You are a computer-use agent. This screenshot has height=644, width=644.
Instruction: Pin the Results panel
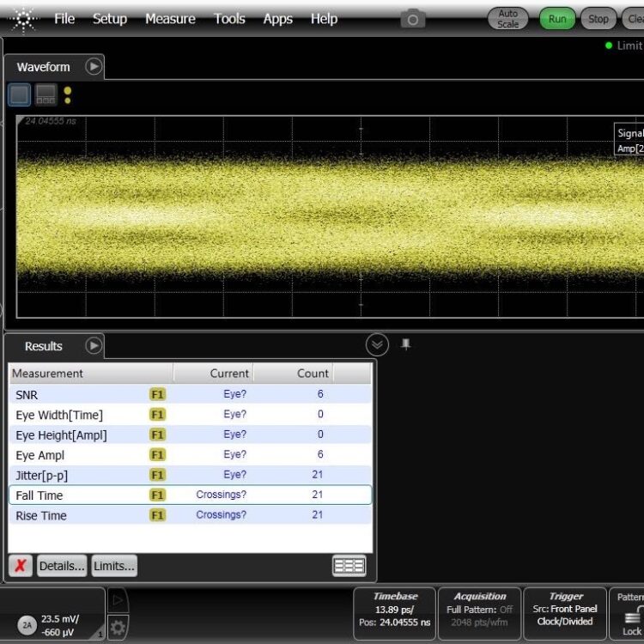(x=406, y=344)
